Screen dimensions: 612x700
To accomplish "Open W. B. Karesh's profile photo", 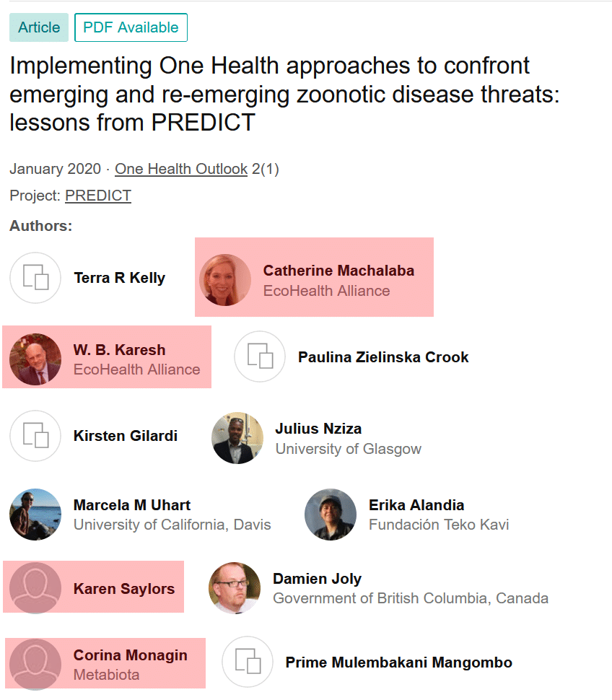I will point(35,359).
